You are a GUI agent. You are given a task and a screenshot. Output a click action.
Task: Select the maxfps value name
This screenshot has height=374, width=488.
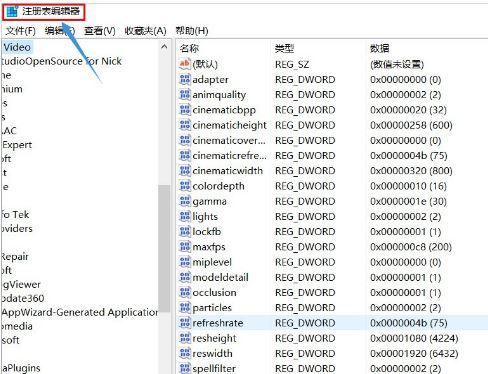click(x=209, y=247)
